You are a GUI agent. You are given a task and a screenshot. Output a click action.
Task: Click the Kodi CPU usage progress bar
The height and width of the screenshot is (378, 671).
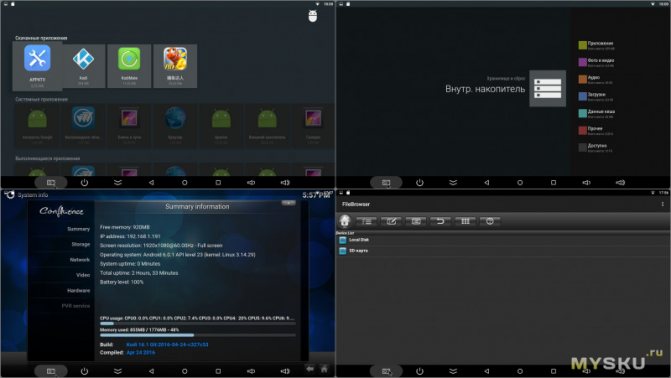coord(198,324)
